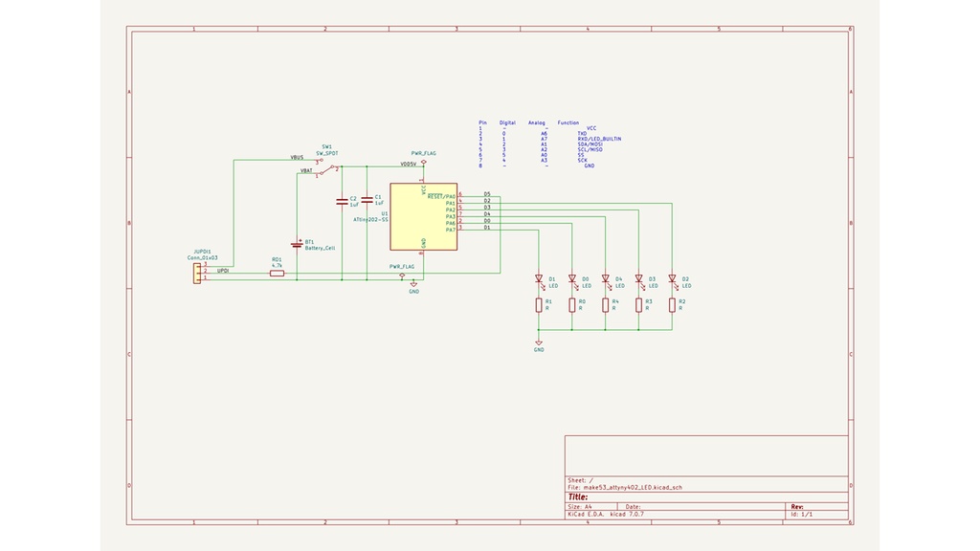This screenshot has width=980, height=551.
Task: Click resistor R4 below LED D4
Action: pyautogui.click(x=605, y=305)
